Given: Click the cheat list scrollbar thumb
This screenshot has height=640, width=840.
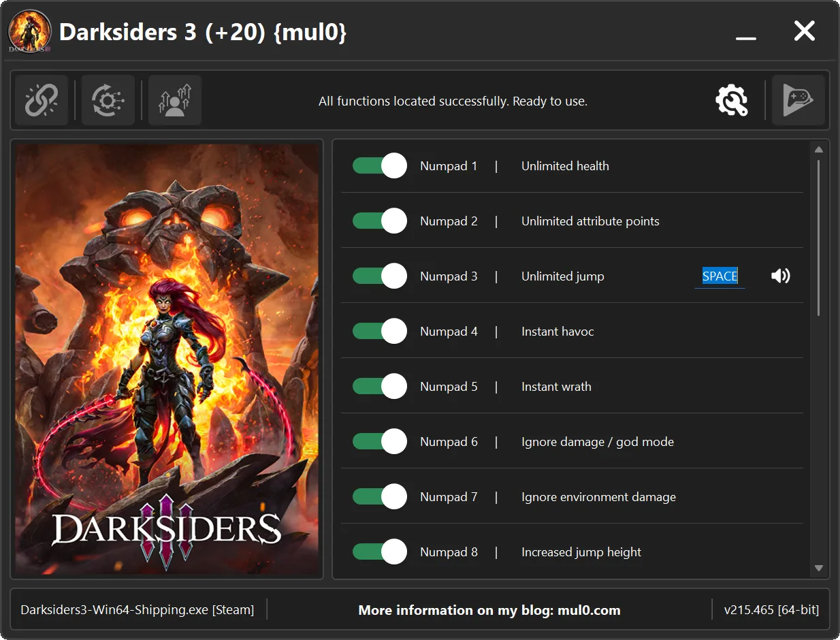Looking at the screenshot, I should pyautogui.click(x=819, y=238).
